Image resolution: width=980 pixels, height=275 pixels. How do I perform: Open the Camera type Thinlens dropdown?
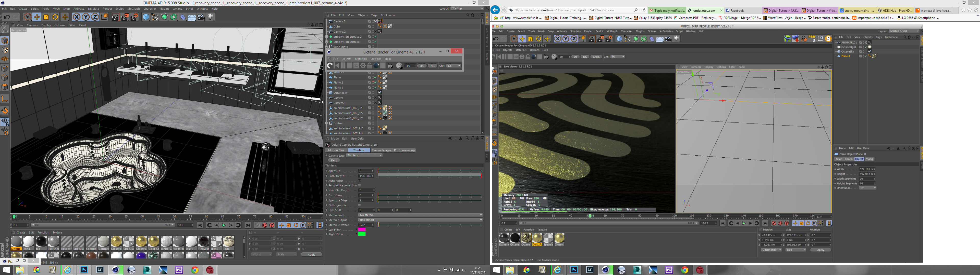(x=364, y=155)
